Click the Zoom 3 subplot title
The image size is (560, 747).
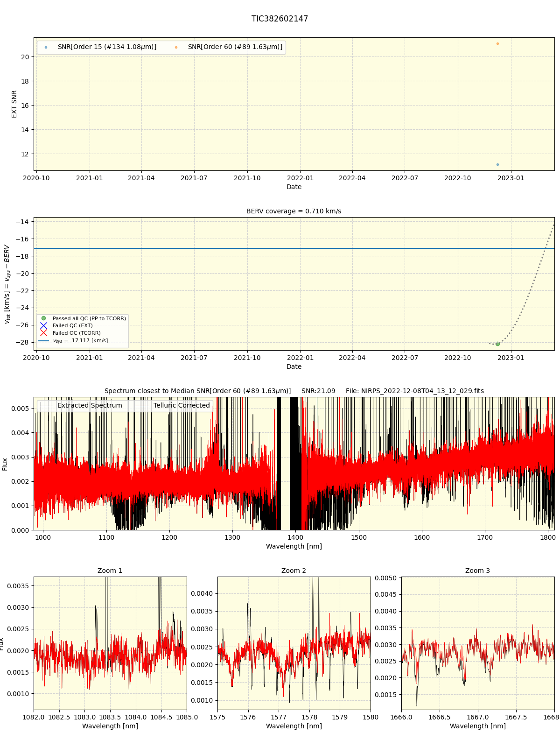(477, 571)
